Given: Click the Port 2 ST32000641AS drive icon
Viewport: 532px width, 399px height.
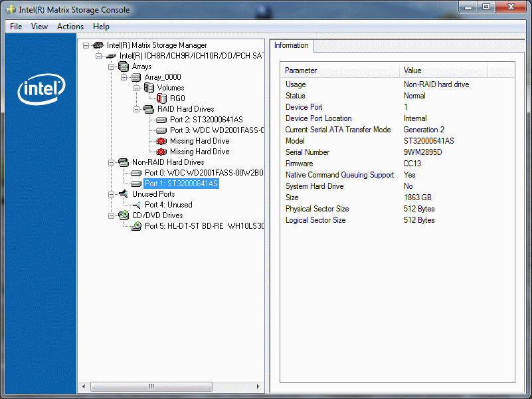Looking at the screenshot, I should (161, 120).
